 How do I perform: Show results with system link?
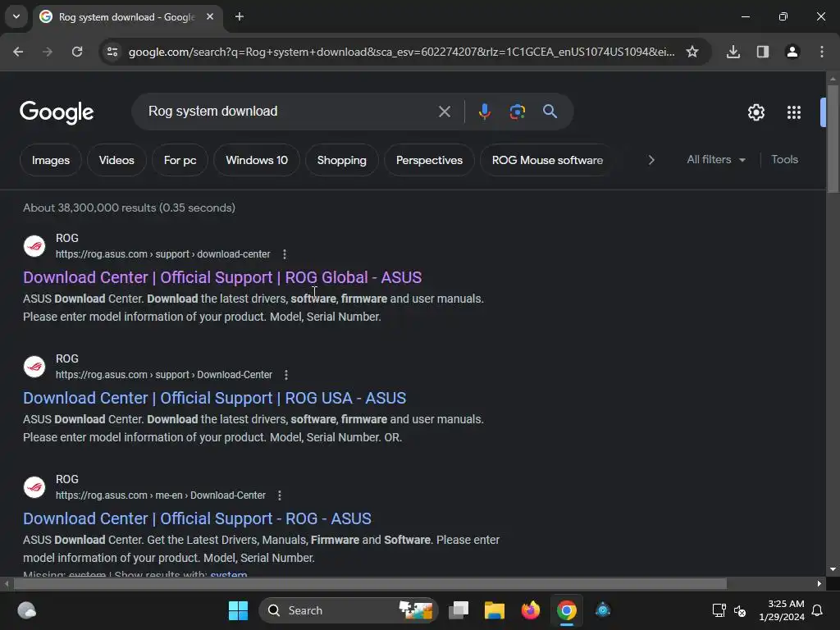tap(229, 574)
